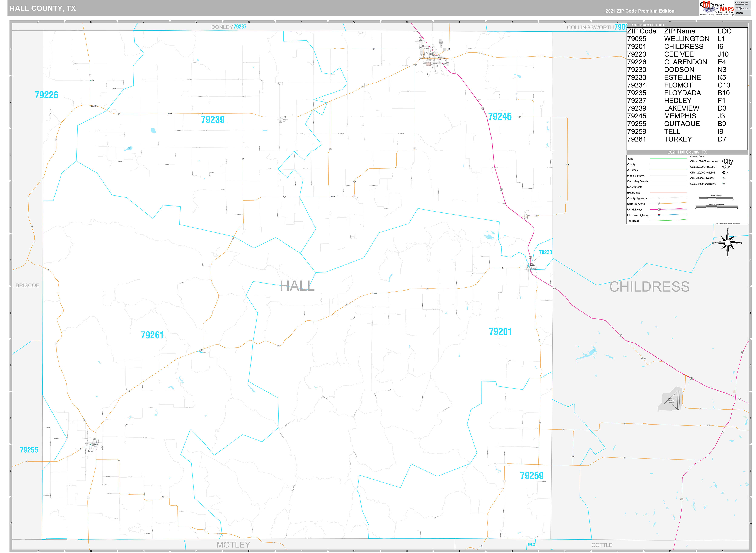The width and height of the screenshot is (756, 553).
Task: Click the 79201 ZIP label on map
Action: click(x=500, y=332)
